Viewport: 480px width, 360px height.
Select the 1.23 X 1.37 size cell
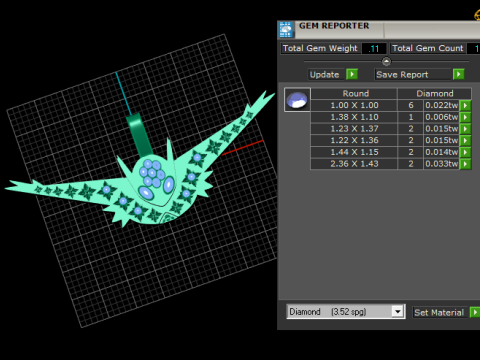pyautogui.click(x=354, y=129)
